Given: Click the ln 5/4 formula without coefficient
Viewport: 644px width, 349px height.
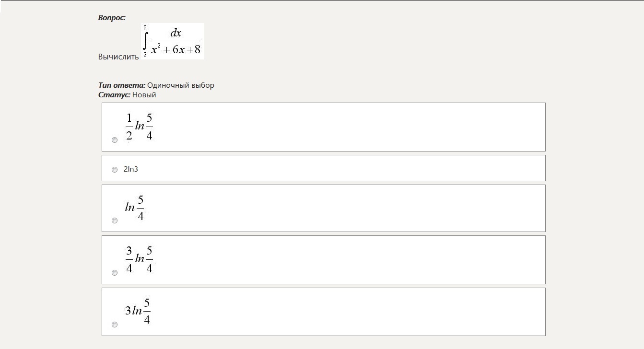Looking at the screenshot, I should click(x=135, y=208).
